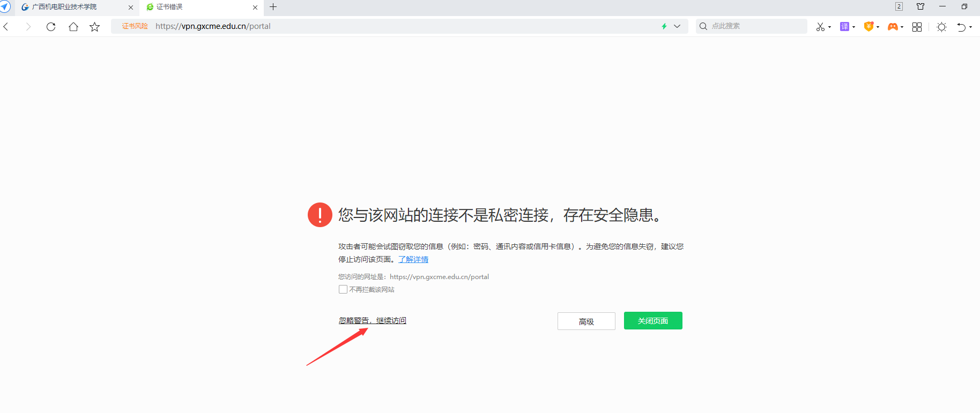Click the orange shield payment protection icon
Viewport: 980px width, 413px height.
(x=868, y=27)
